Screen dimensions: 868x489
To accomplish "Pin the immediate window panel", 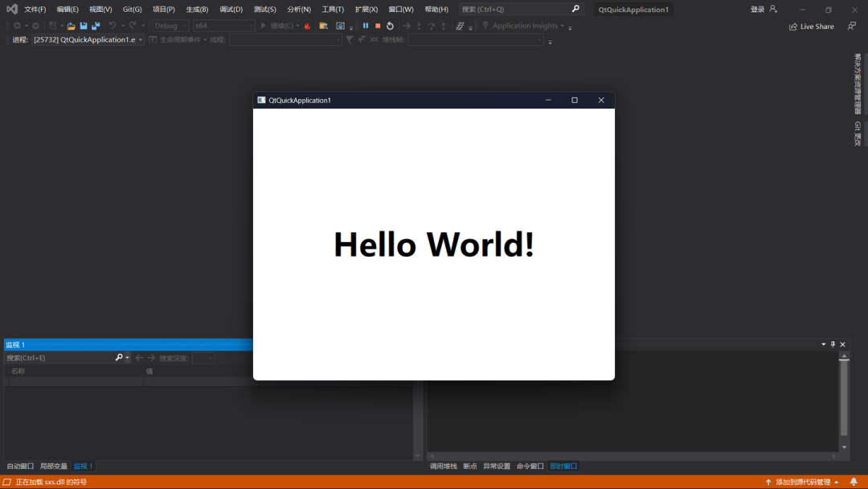I will (833, 344).
